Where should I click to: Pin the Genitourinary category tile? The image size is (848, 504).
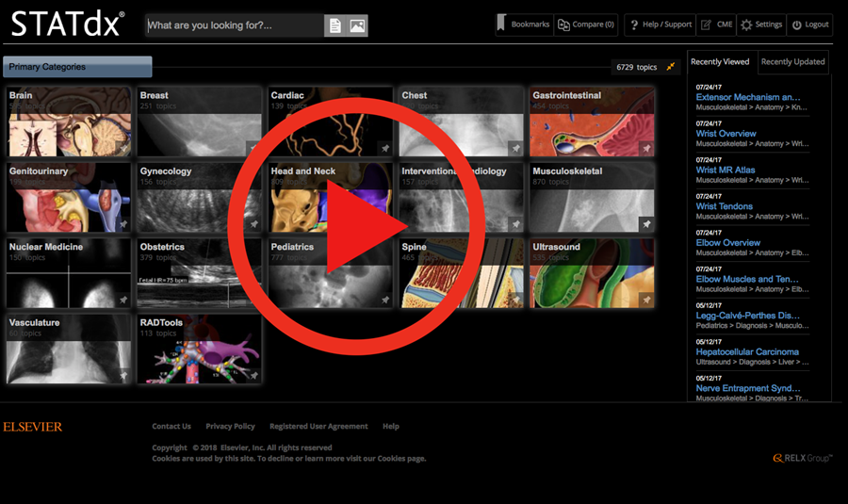[123, 224]
